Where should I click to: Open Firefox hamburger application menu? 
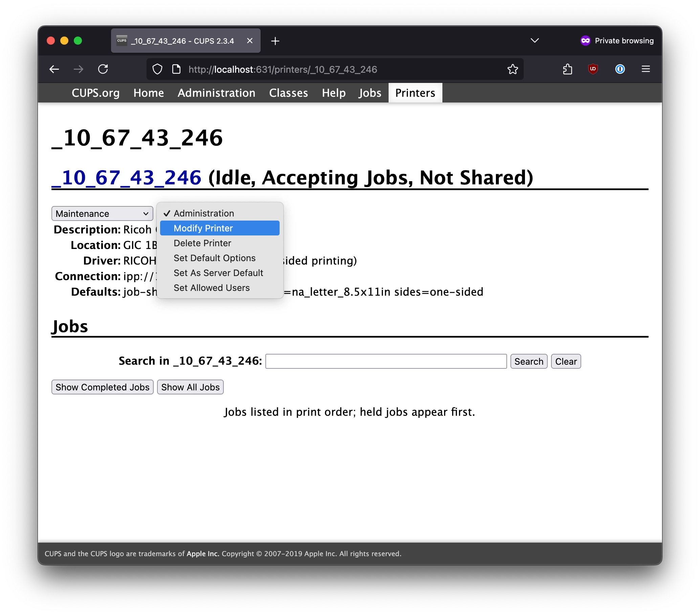(x=646, y=69)
